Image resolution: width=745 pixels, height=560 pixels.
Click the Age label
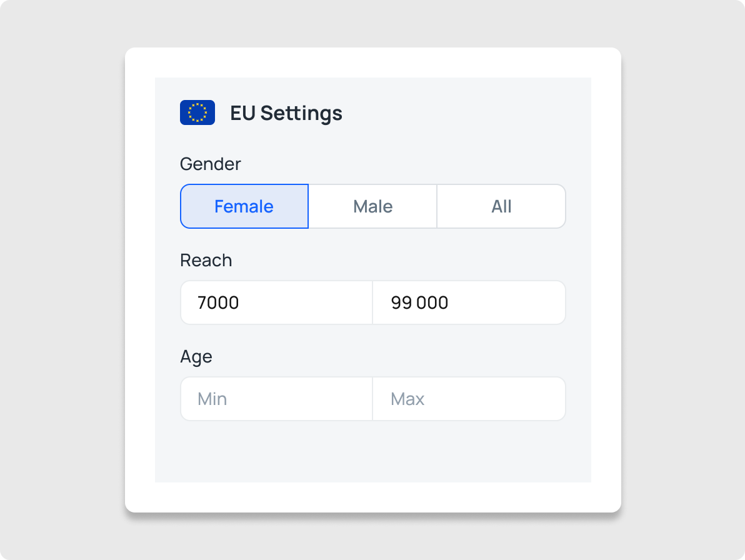tap(196, 356)
